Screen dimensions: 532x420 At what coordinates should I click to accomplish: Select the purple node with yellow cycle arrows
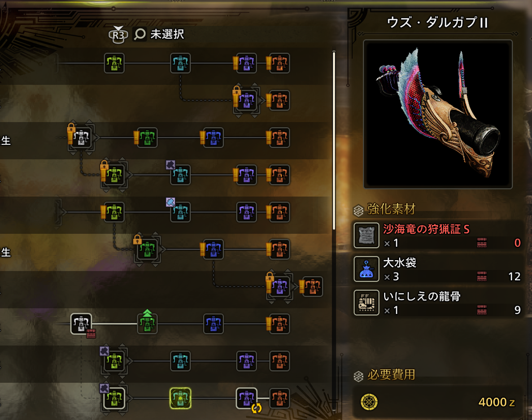tap(247, 399)
